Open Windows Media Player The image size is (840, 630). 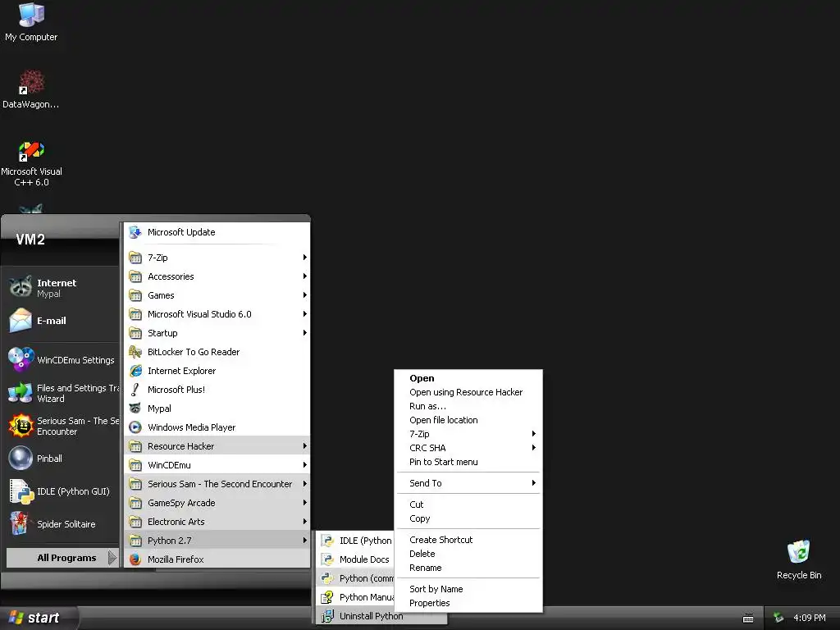(x=217, y=427)
